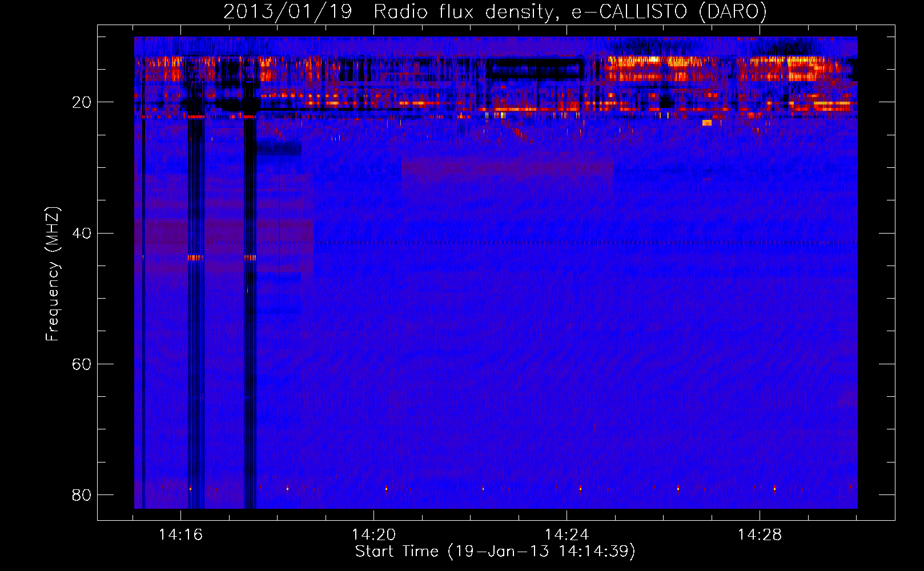Click the 'Start Time (19-Jan-13 14:14:39)' axis label
This screenshot has width=924, height=571.
tap(495, 552)
